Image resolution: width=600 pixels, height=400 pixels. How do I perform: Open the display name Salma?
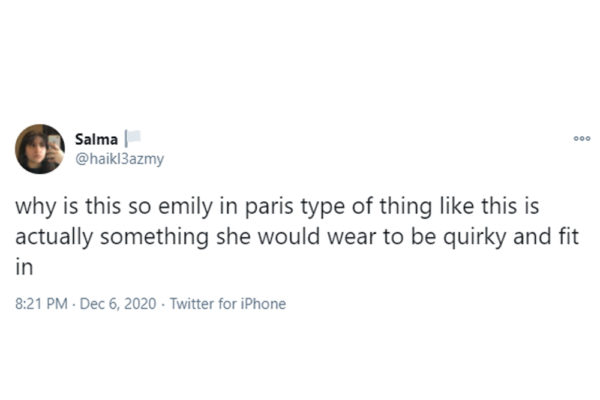[x=96, y=139]
